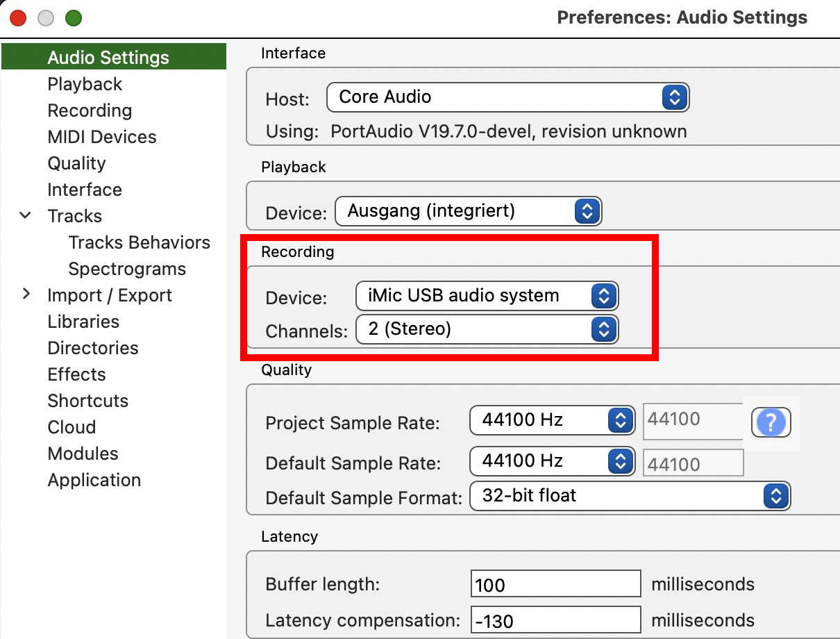840x639 pixels.
Task: Open Cloud preferences
Action: pyautogui.click(x=72, y=427)
